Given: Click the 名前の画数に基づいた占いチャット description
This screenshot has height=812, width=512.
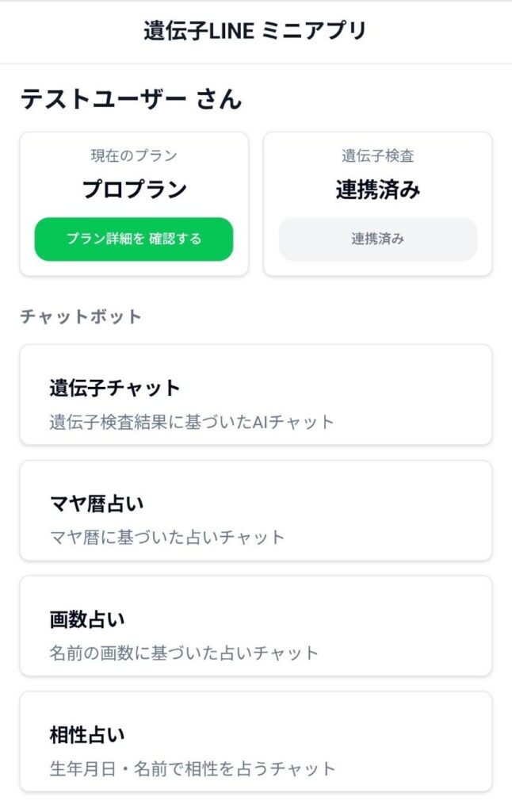Looking at the screenshot, I should point(184,653).
